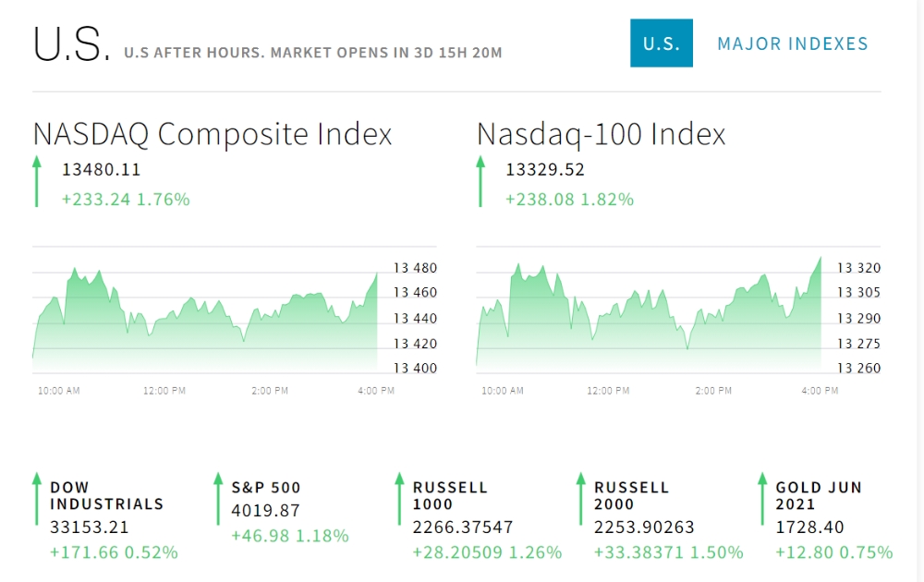Click the NASDAQ Composite intraday chart
Image resolution: width=924 pixels, height=582 pixels.
pyautogui.click(x=205, y=319)
